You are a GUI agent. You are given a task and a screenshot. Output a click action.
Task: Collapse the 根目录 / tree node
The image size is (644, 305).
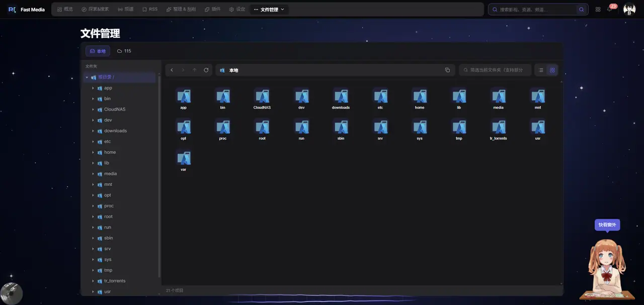[x=87, y=77]
